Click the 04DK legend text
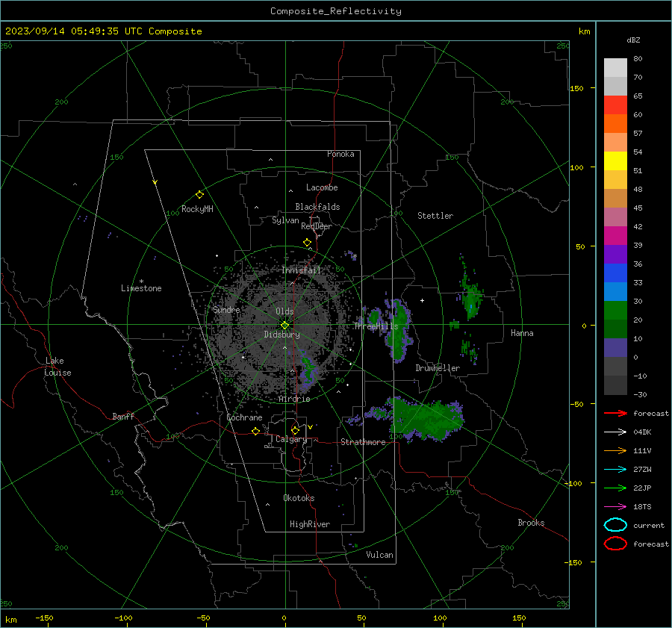The height and width of the screenshot is (628, 672). (x=642, y=432)
